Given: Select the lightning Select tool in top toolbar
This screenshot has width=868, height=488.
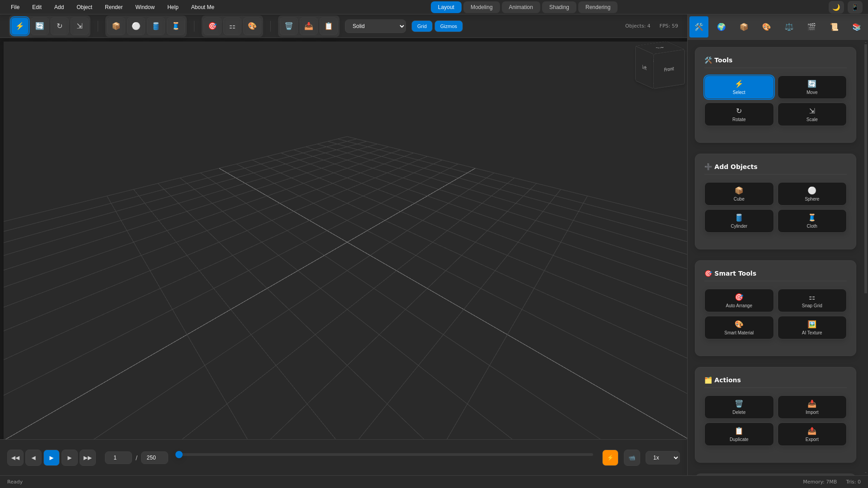Looking at the screenshot, I should 20,26.
